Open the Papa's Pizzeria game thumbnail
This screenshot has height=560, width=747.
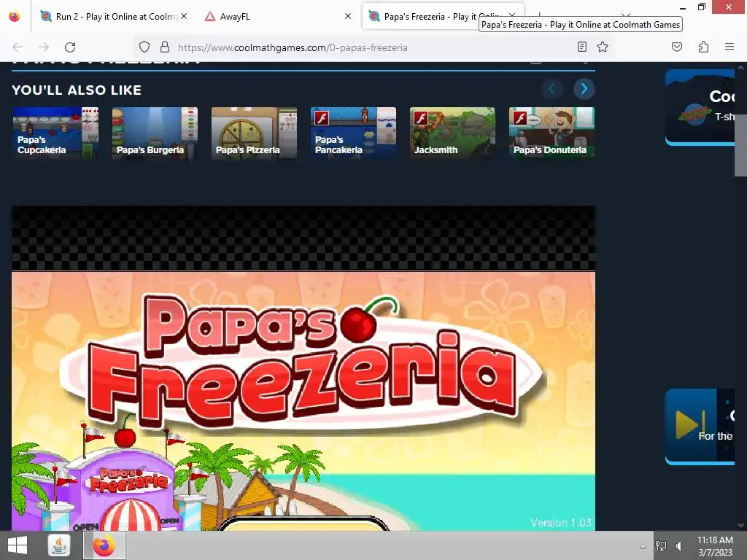pyautogui.click(x=254, y=133)
